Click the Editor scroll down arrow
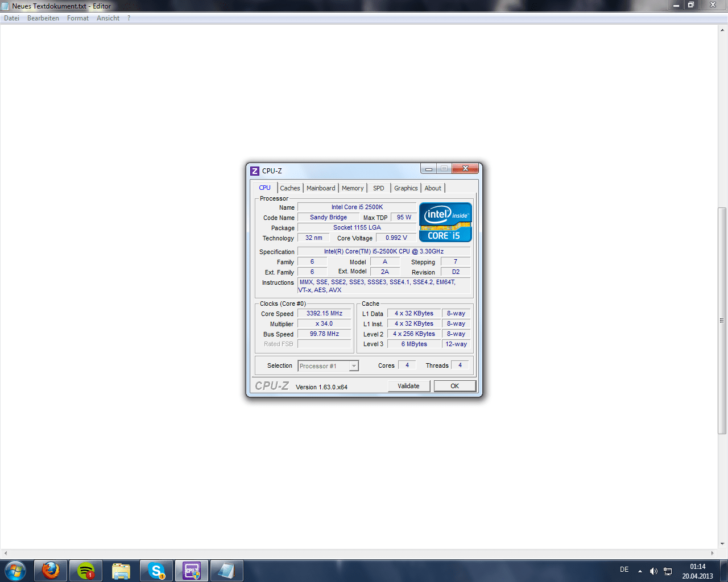This screenshot has height=582, width=728. coord(722,543)
